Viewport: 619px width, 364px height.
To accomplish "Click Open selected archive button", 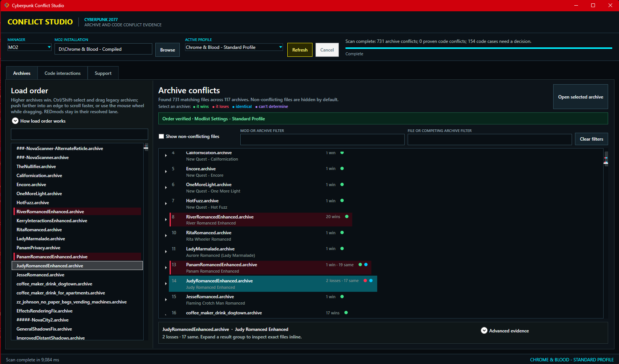I will (x=580, y=97).
